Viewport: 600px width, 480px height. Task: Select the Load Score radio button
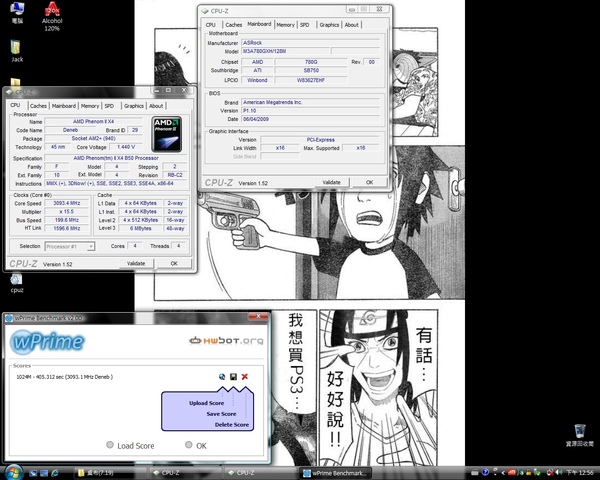coord(110,445)
